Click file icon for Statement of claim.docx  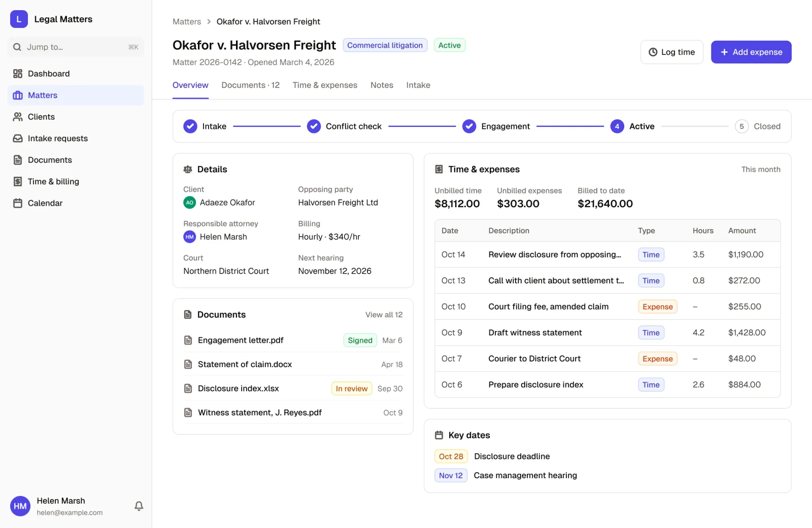click(x=188, y=365)
